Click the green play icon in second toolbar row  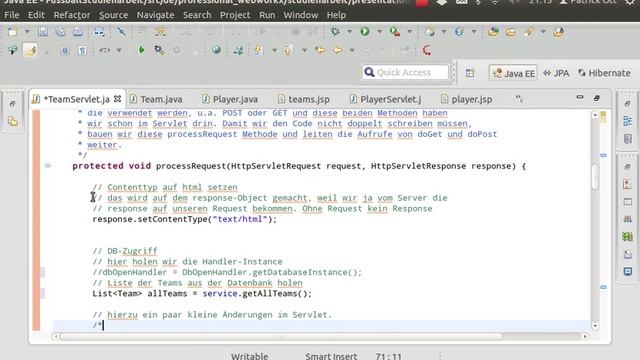pos(141,50)
